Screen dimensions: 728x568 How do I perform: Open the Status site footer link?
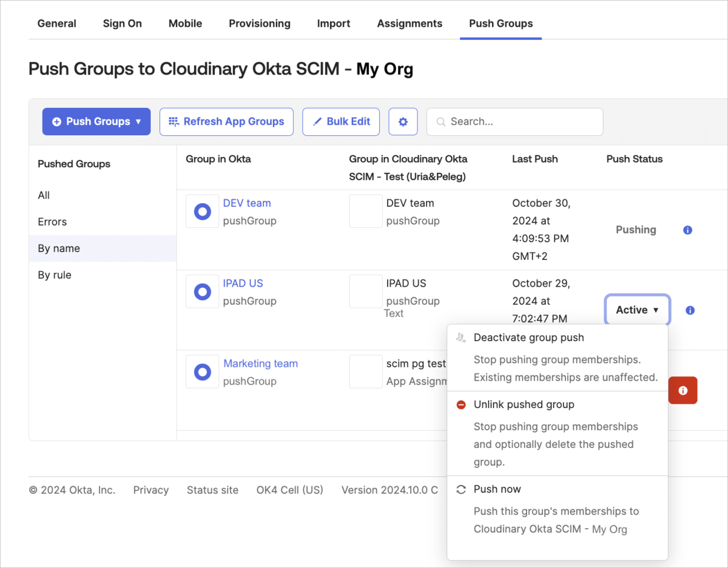pos(212,490)
